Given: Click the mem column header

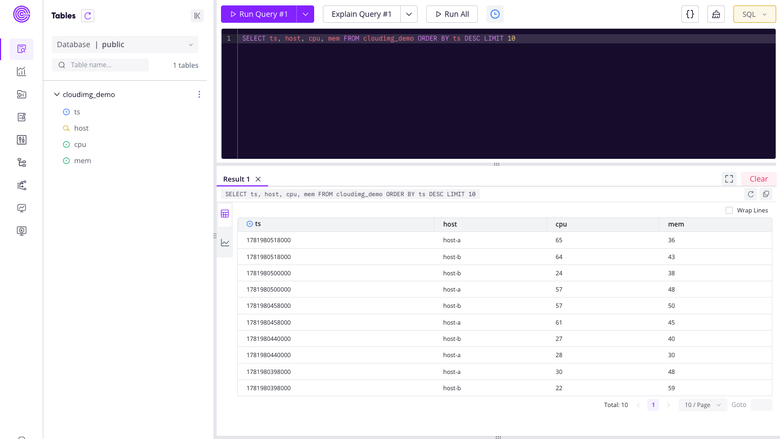Looking at the screenshot, I should 676,224.
